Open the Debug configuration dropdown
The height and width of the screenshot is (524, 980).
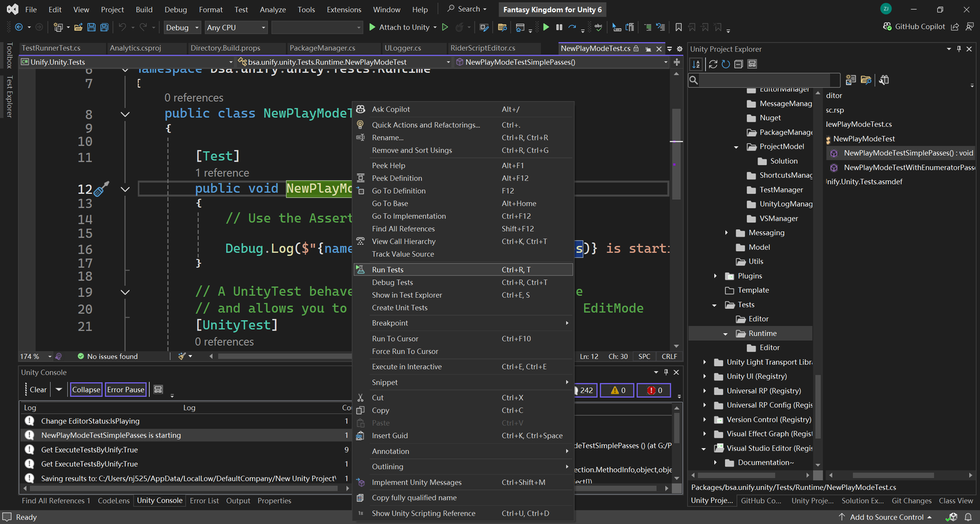click(x=182, y=28)
